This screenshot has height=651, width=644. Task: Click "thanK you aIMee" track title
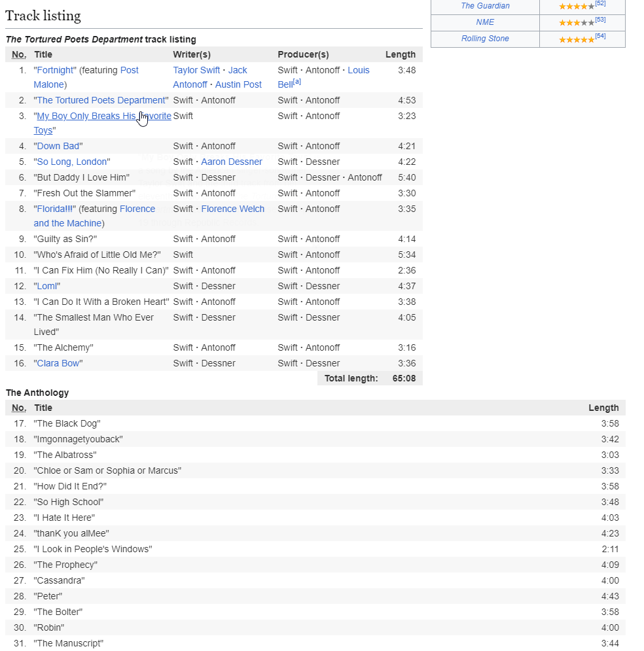tap(71, 533)
